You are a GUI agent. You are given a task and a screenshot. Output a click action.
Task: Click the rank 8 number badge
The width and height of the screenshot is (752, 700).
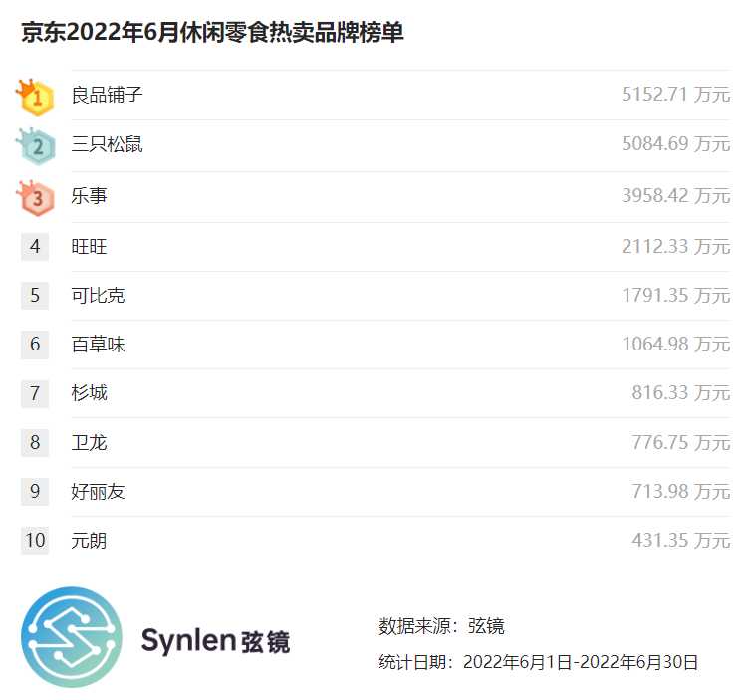[35, 442]
